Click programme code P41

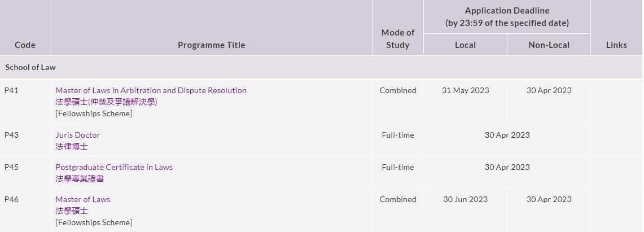(x=11, y=90)
